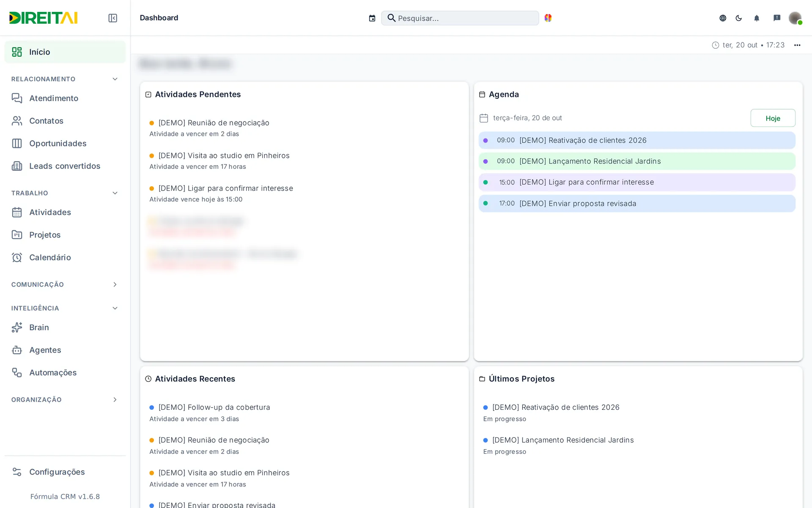This screenshot has width=812, height=508.
Task: Click the Agentes robot icon
Action: point(17,350)
